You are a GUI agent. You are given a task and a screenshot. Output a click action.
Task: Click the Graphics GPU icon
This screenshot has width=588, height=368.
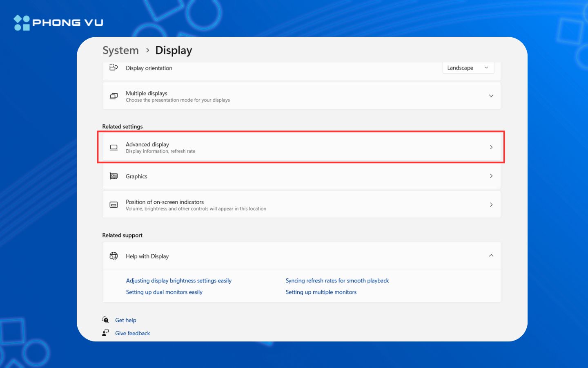click(x=114, y=176)
